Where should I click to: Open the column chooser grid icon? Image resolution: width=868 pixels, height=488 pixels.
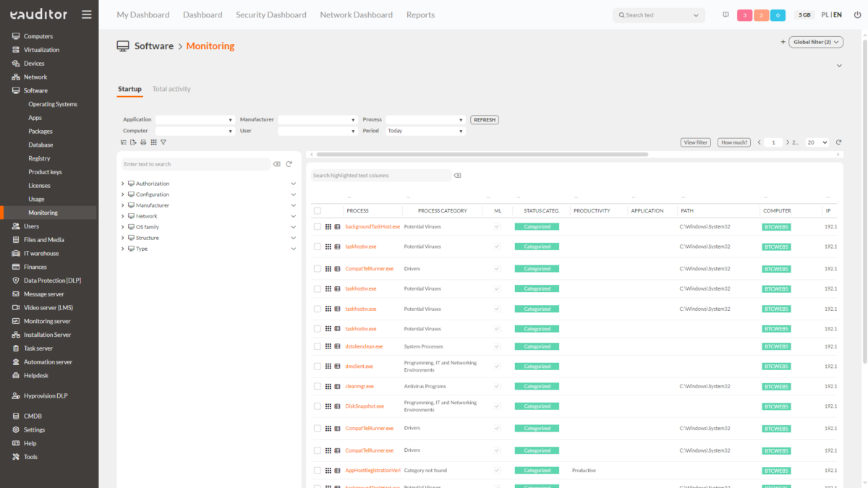(x=153, y=142)
